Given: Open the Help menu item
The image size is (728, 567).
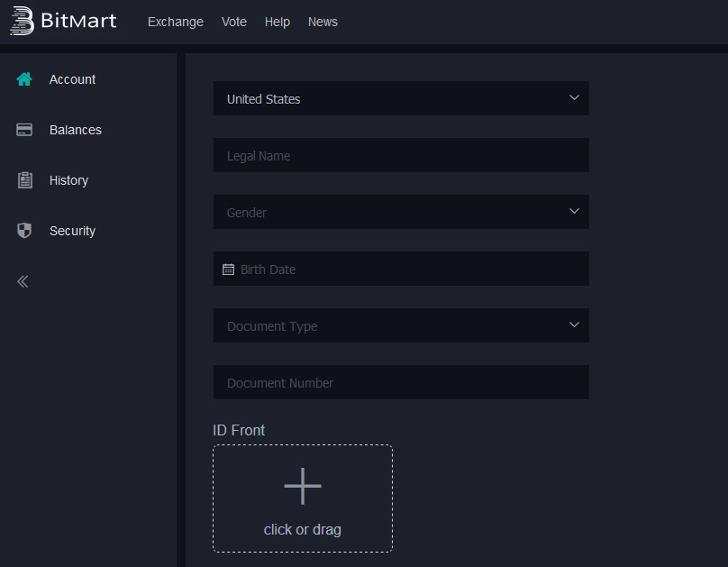Looking at the screenshot, I should click(277, 22).
